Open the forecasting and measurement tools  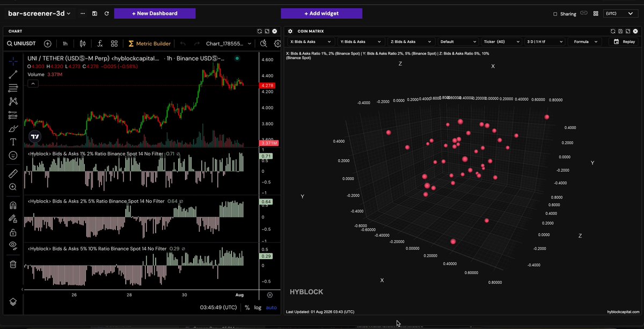[13, 115]
